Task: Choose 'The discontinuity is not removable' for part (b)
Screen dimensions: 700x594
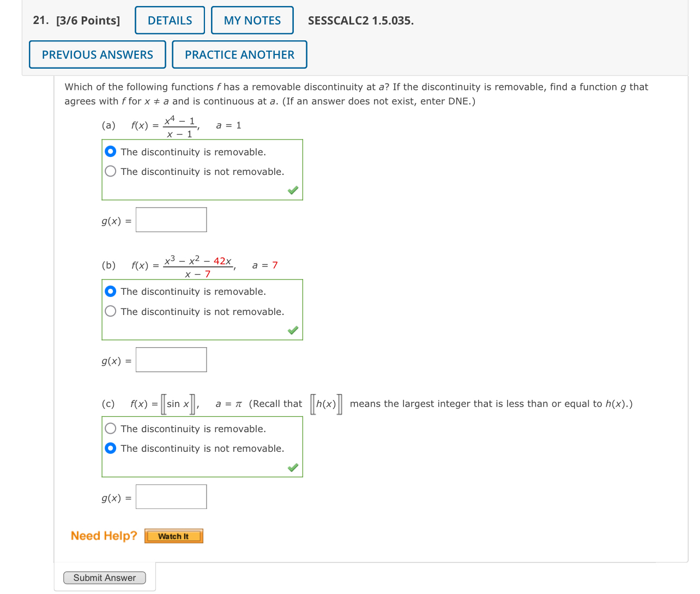Action: coord(110,311)
